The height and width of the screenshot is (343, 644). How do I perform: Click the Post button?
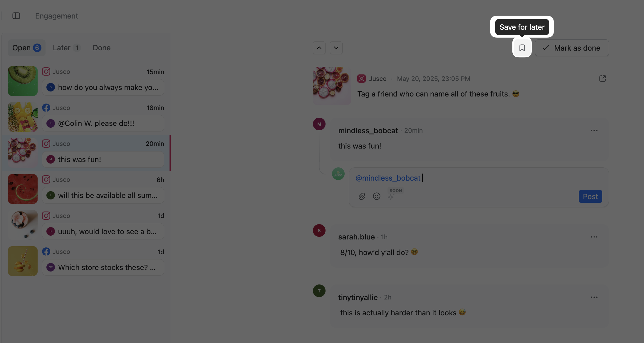(590, 197)
